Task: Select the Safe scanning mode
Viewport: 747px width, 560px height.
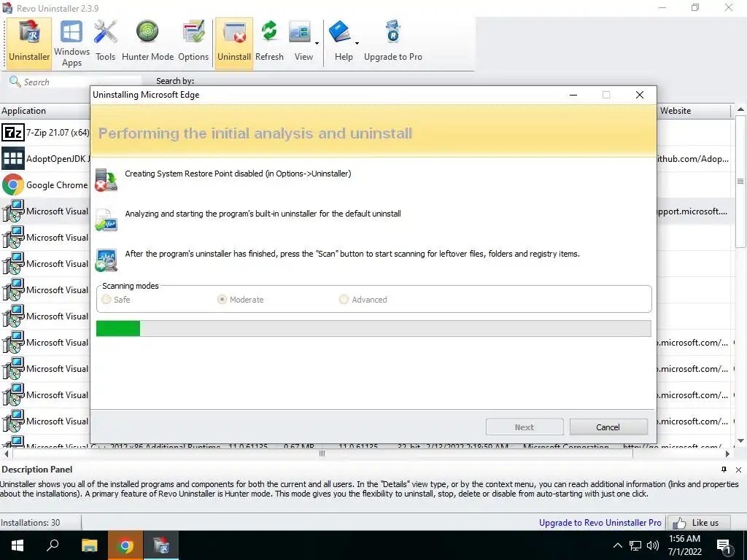Action: [x=116, y=300]
